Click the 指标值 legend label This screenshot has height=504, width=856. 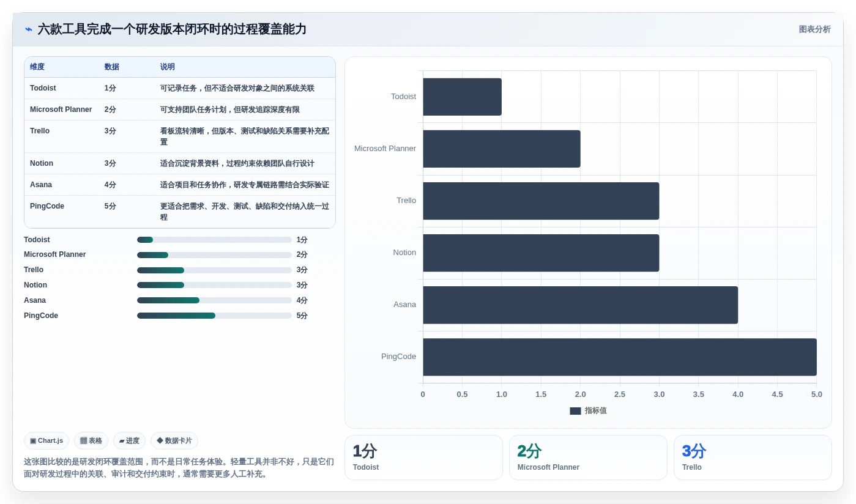595,411
